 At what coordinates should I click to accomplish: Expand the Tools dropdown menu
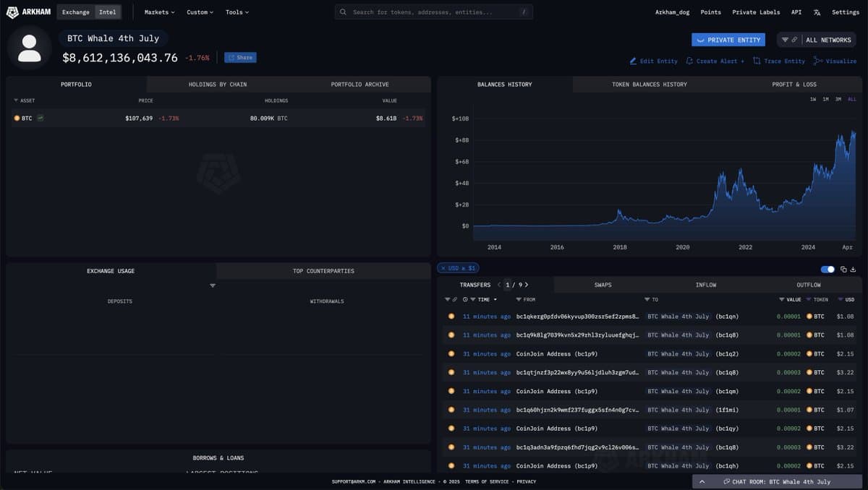click(x=237, y=12)
